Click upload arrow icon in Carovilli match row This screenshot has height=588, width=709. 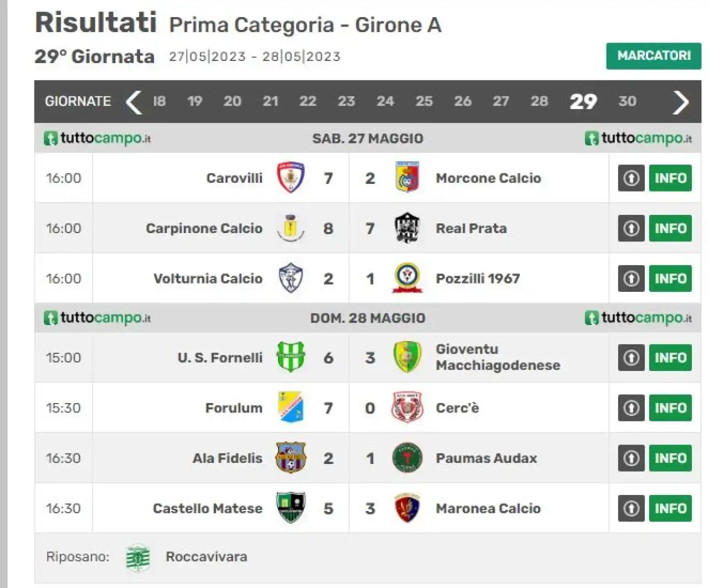tap(631, 178)
